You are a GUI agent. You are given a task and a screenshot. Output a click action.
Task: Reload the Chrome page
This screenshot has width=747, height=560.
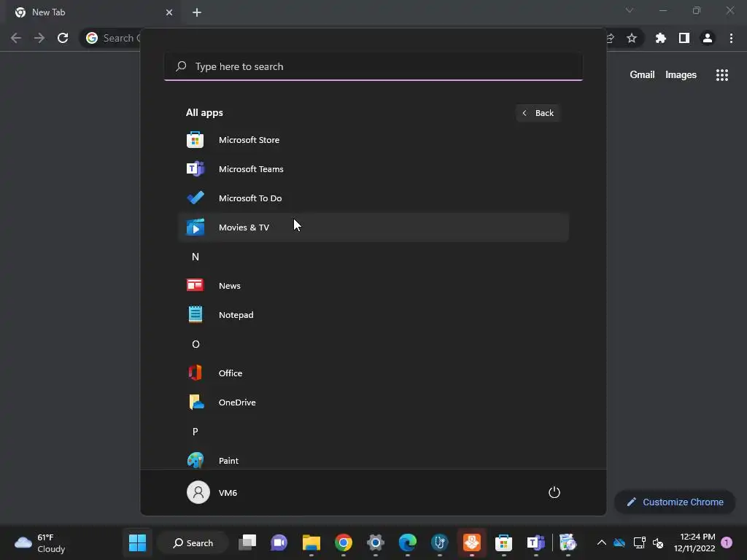[63, 38]
